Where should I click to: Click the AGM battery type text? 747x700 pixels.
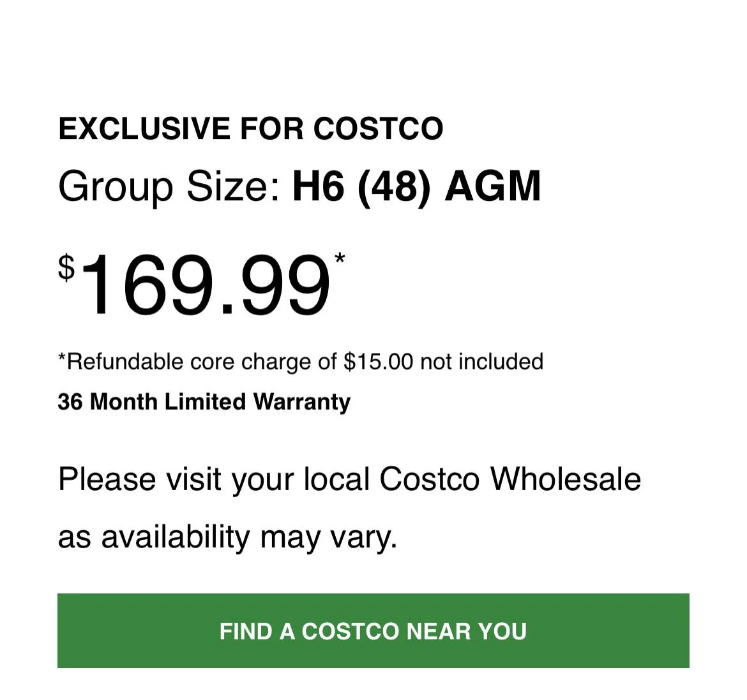(492, 187)
